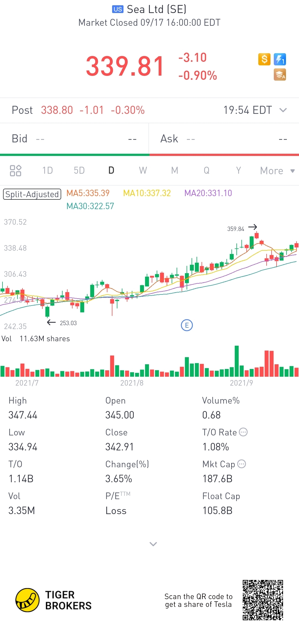
Task: Tap the Low value 334.94
Action: 23,447
